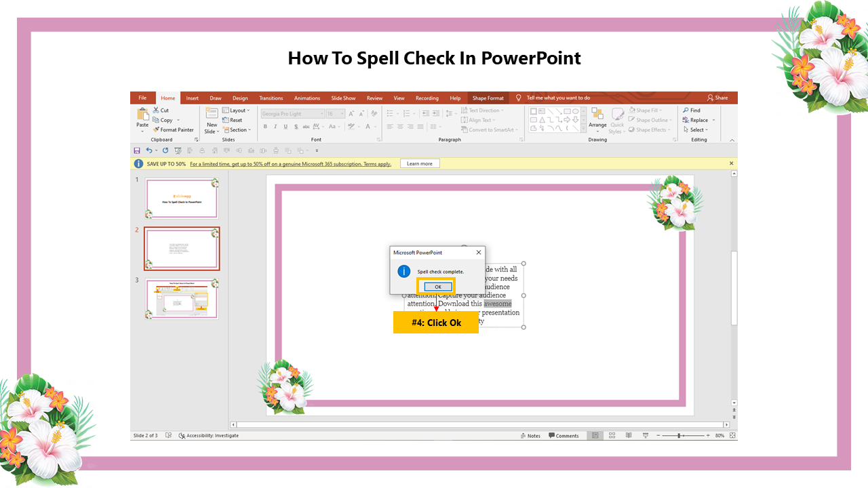
Task: Select slide 3 thumbnail
Action: click(x=182, y=298)
